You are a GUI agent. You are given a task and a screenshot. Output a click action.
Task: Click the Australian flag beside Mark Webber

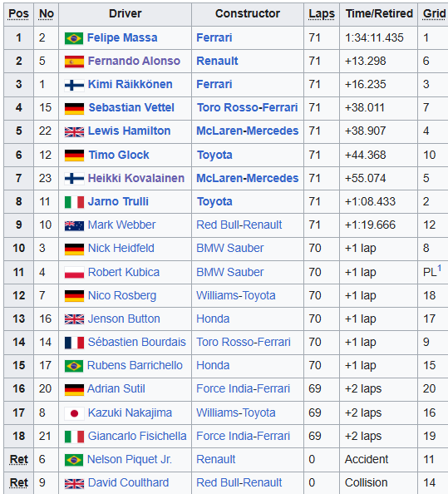(74, 225)
